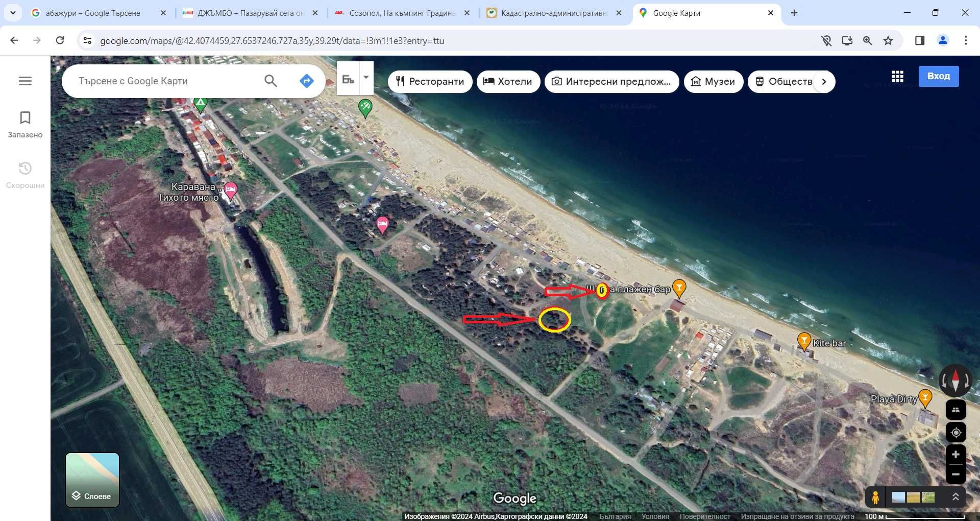Screen dimensions: 980x521
Task: Click the Kite bar map marker
Action: (804, 341)
